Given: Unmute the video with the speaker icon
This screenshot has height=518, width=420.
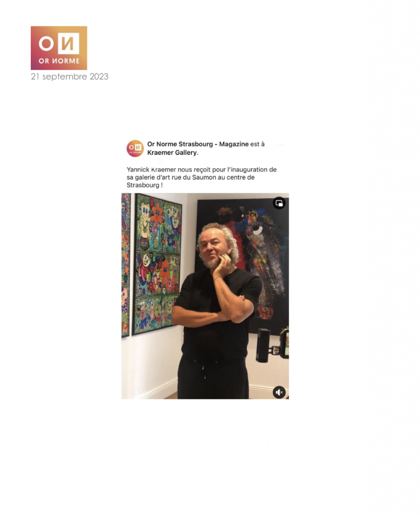Looking at the screenshot, I should (x=279, y=392).
